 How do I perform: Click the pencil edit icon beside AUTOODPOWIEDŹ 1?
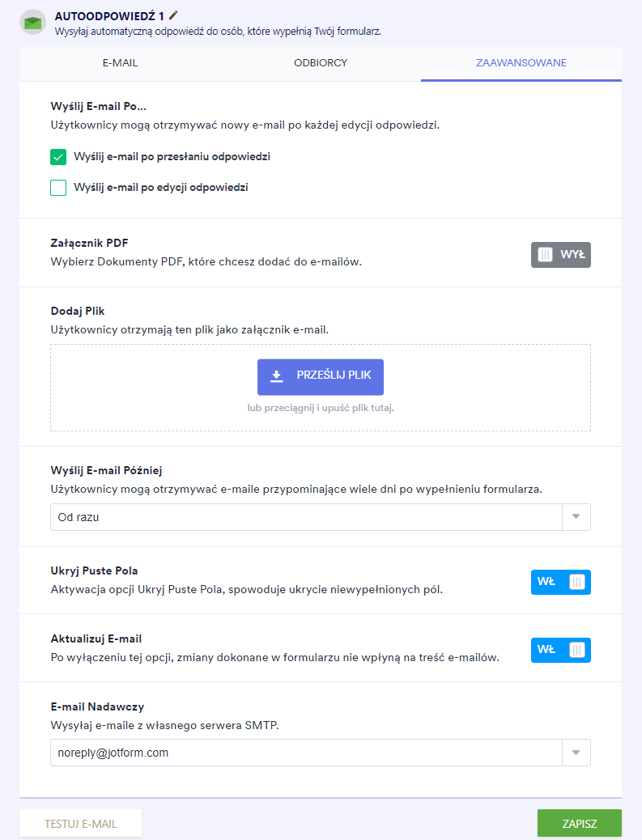click(174, 15)
